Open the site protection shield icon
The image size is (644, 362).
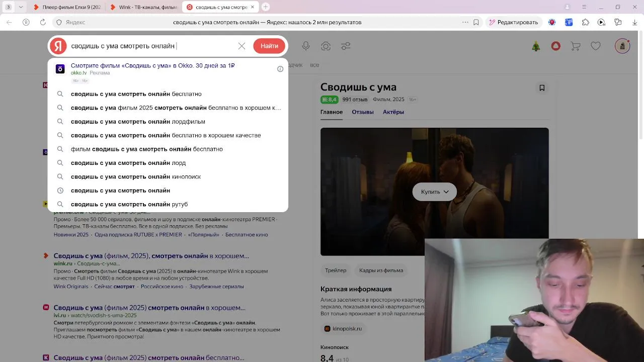(59, 22)
